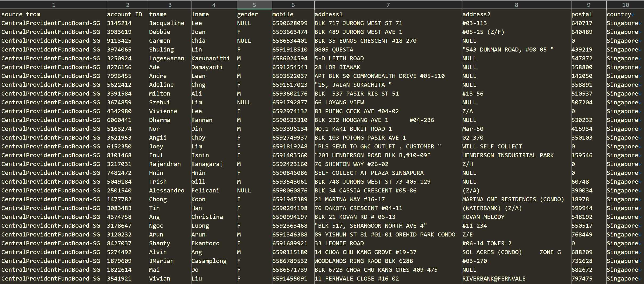The width and height of the screenshot is (644, 284).
Task: Click 'MARINA ONE RESIDENCES (CONDO)' cell
Action: 513,199
